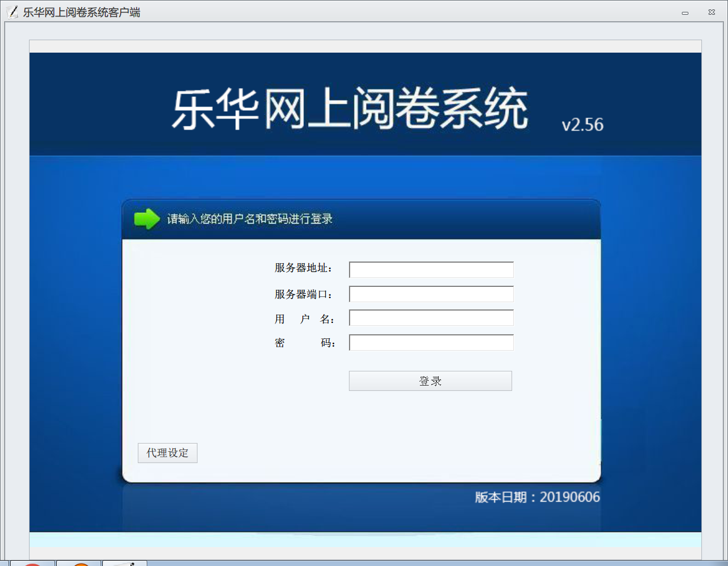Select the 密码 text box
The image size is (728, 566).
[x=431, y=343]
